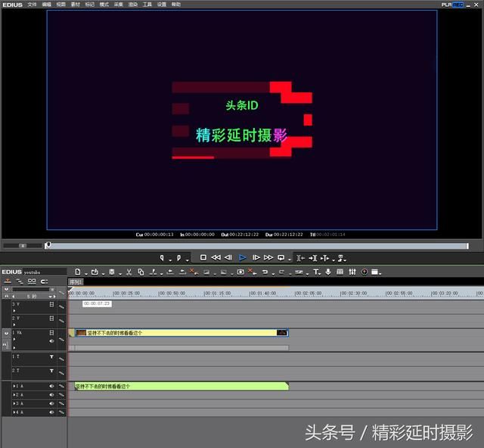Open the Set In point dropdown arrow
This screenshot has height=448, width=484.
169,259
